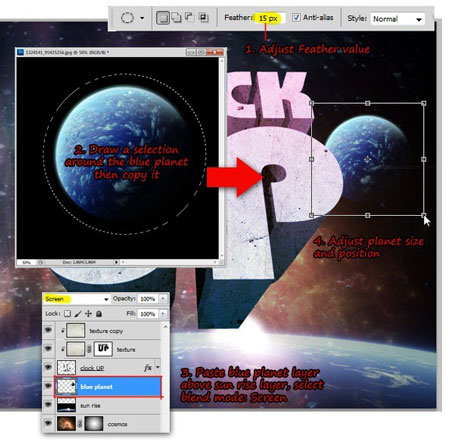Click the Opacity 100% field
The width and height of the screenshot is (450, 446).
(x=148, y=299)
